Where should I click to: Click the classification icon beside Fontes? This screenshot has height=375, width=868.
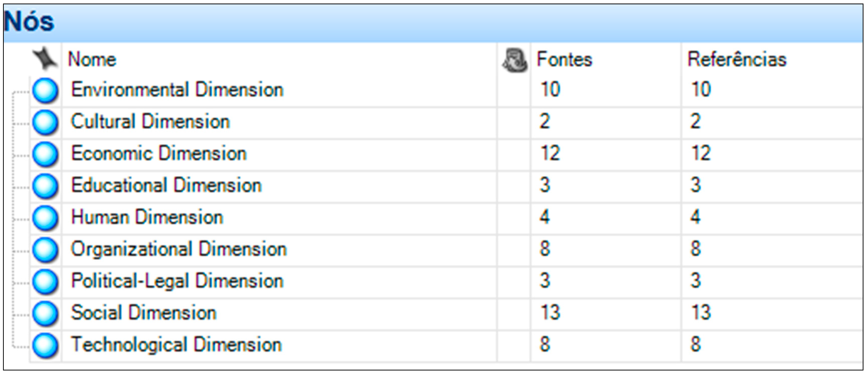pos(515,60)
